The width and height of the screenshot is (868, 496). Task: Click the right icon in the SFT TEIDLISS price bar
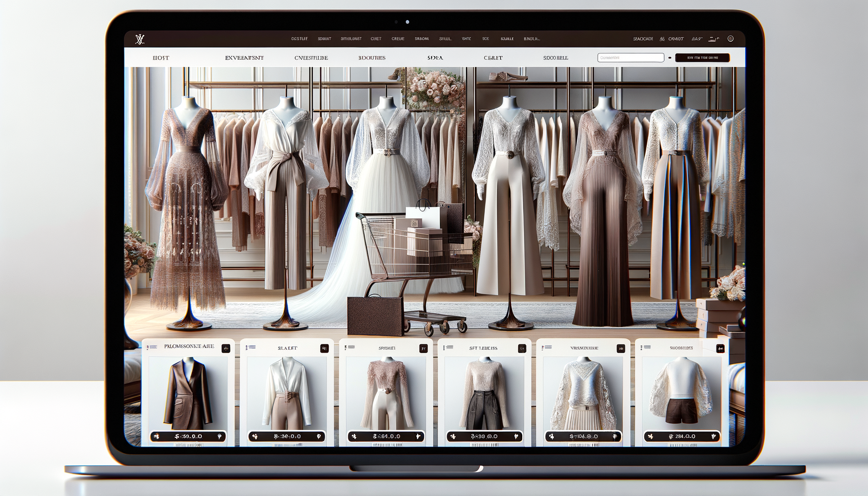[x=516, y=436]
